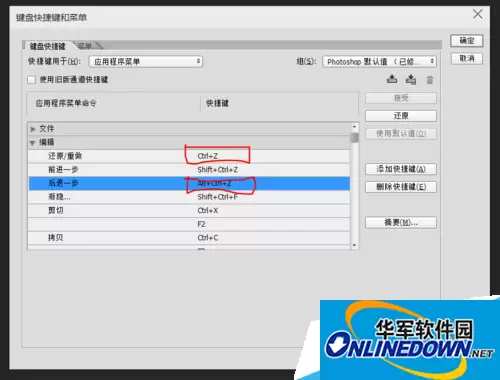This screenshot has height=380, width=500.
Task: Click the 使用默认值(D) button
Action: pyautogui.click(x=401, y=134)
